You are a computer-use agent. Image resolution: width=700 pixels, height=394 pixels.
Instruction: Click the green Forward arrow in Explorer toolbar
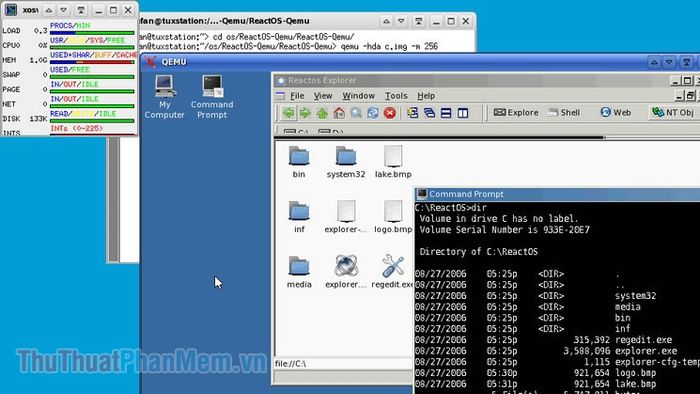[x=305, y=112]
